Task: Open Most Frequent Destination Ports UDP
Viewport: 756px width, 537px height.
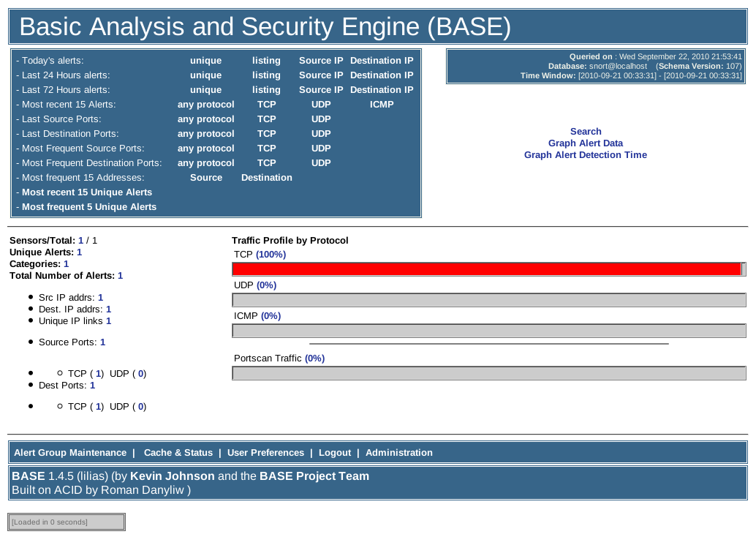Action: click(321, 163)
